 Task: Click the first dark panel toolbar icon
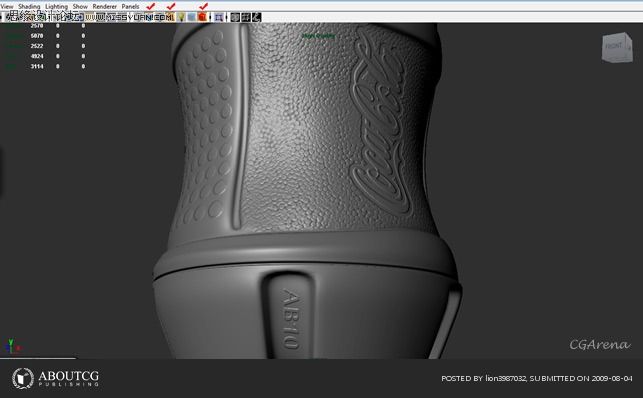click(235, 17)
